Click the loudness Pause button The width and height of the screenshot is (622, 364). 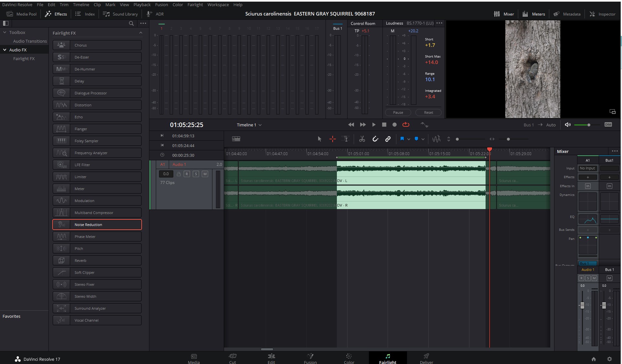pos(398,112)
